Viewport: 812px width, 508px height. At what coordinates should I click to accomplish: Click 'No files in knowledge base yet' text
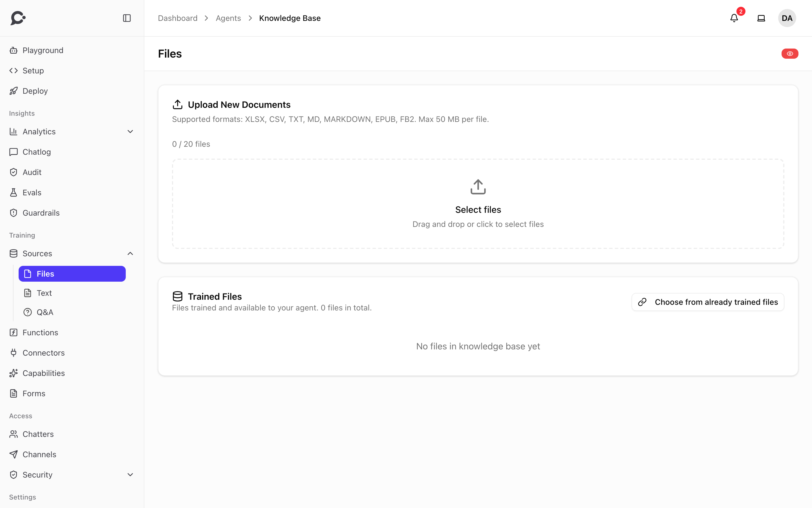click(x=478, y=346)
